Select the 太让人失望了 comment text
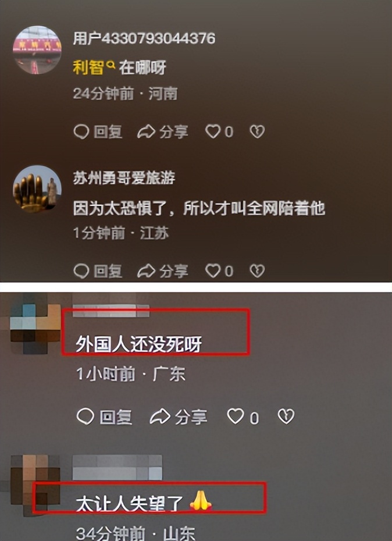Viewport: 392px width, 541px height. pyautogui.click(x=129, y=504)
